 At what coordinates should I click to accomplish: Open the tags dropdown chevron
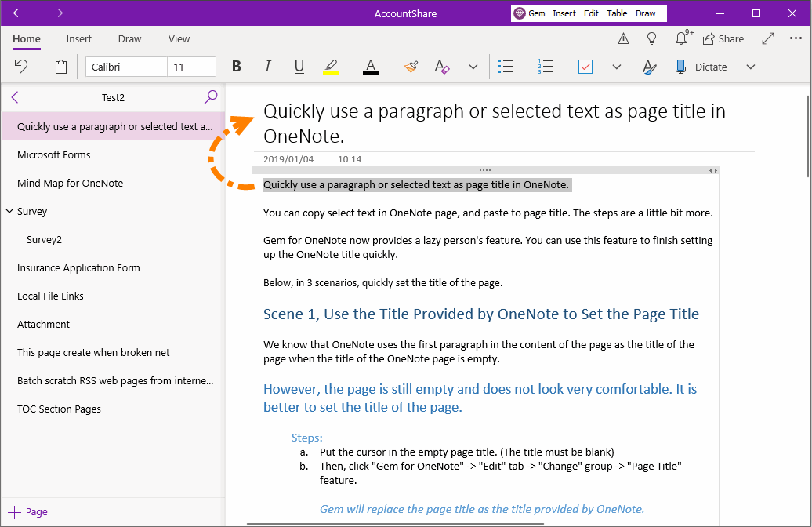pos(616,67)
